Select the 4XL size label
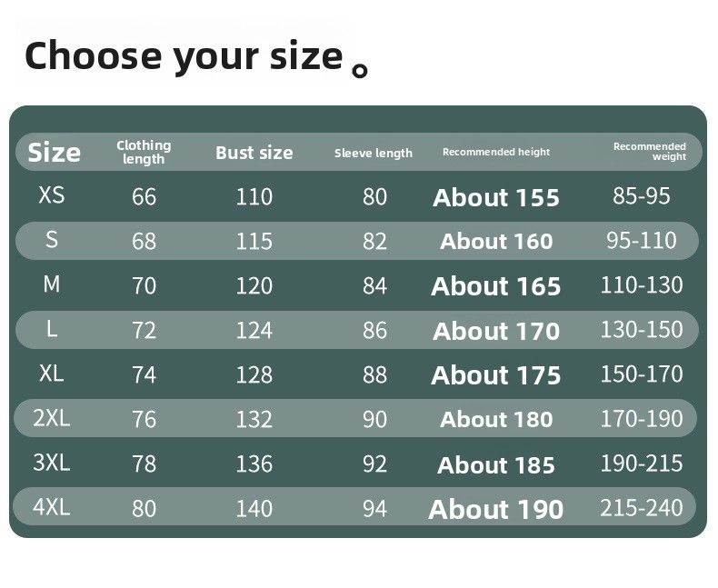This screenshot has height=588, width=718. click(52, 507)
